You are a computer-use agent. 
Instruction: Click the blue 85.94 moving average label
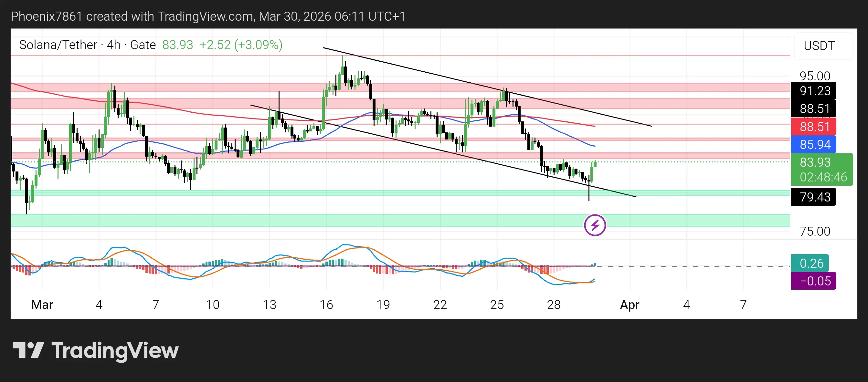click(815, 144)
